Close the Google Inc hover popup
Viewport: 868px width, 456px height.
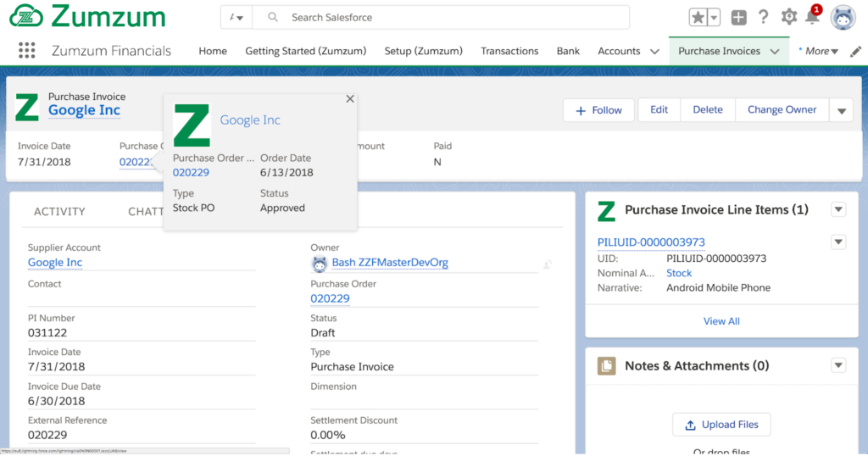pos(350,98)
